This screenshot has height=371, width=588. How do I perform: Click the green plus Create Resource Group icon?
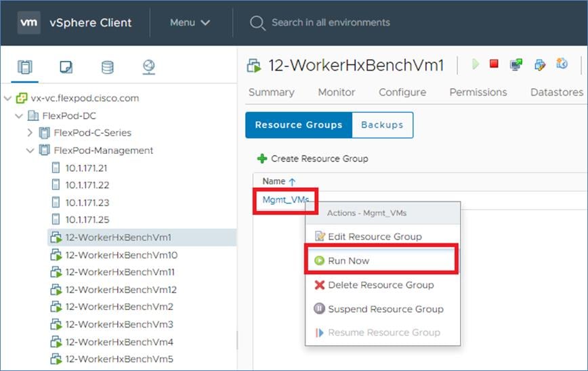click(x=262, y=159)
